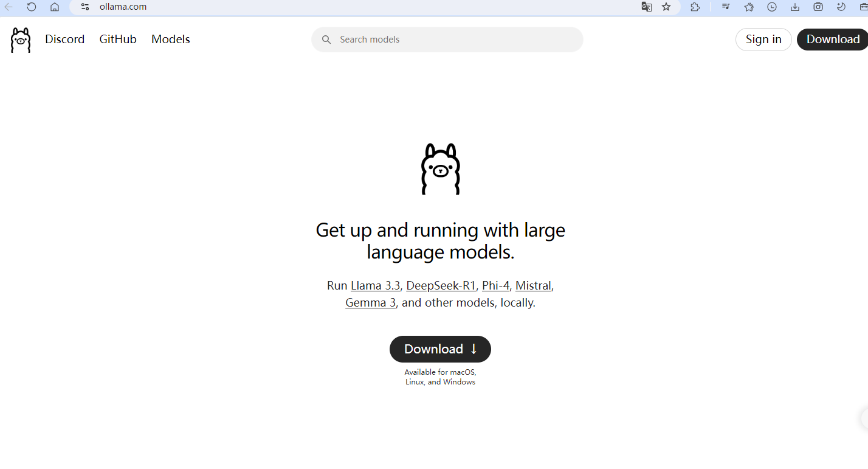Open the Llama 3.3 model link
Image resolution: width=868 pixels, height=469 pixels.
[x=376, y=285]
